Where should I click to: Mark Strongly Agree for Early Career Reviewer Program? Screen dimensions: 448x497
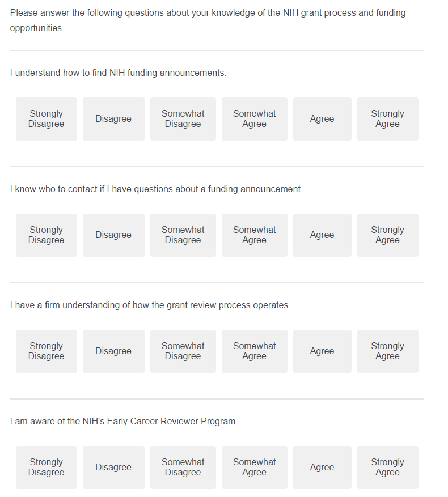click(387, 468)
